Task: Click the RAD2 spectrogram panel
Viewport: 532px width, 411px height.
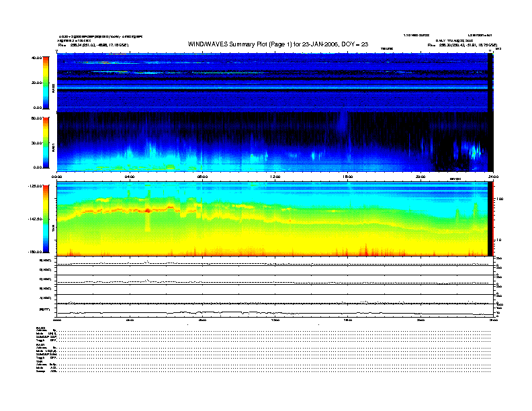Action: click(x=275, y=83)
